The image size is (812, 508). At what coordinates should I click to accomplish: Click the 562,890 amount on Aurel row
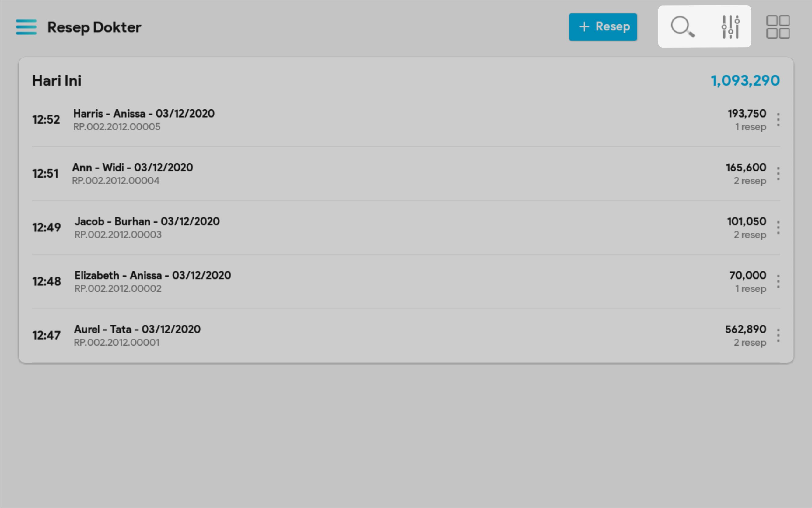pos(745,330)
